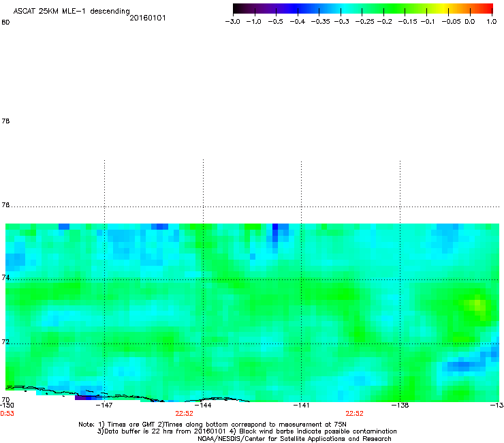Click the -144 longitude axis label
Viewport: 504px width, 443px height.
click(x=203, y=405)
